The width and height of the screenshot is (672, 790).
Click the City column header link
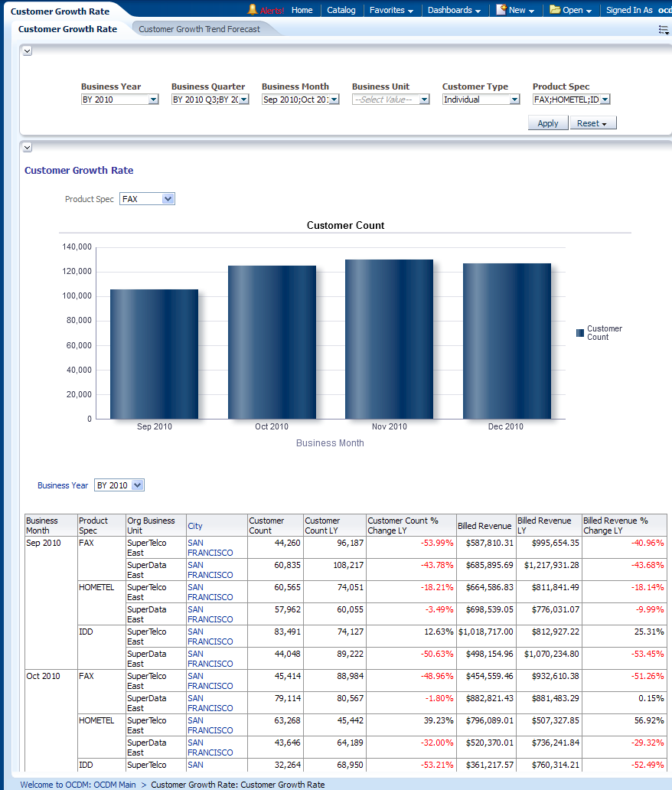point(195,526)
